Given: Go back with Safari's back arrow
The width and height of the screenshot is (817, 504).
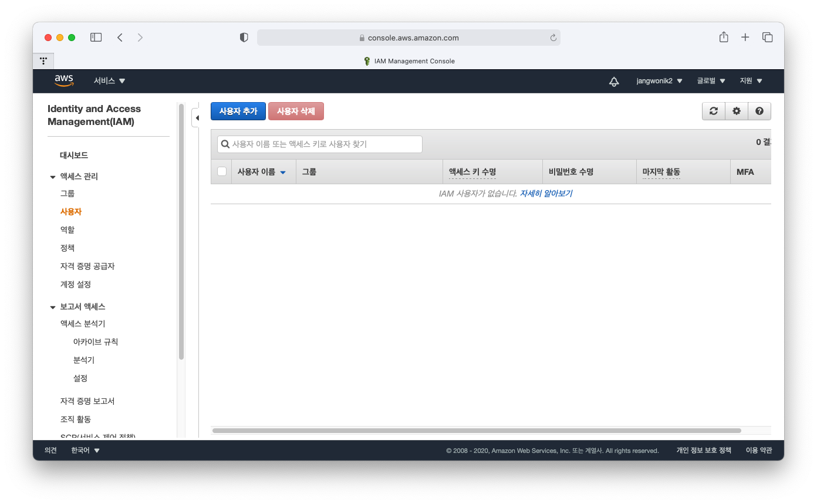Looking at the screenshot, I should (x=120, y=38).
